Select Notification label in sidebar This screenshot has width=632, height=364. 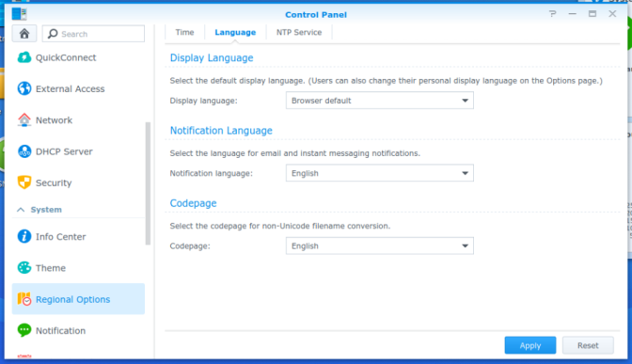click(x=60, y=330)
